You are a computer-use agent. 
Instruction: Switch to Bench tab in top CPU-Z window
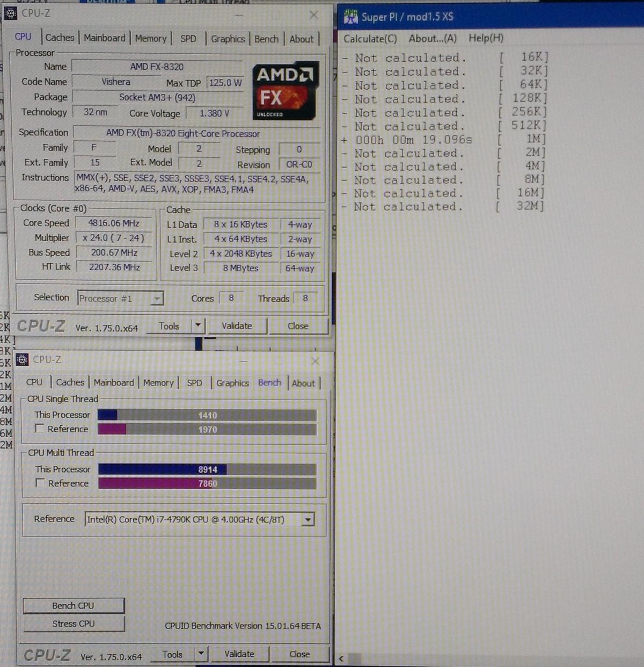[267, 39]
